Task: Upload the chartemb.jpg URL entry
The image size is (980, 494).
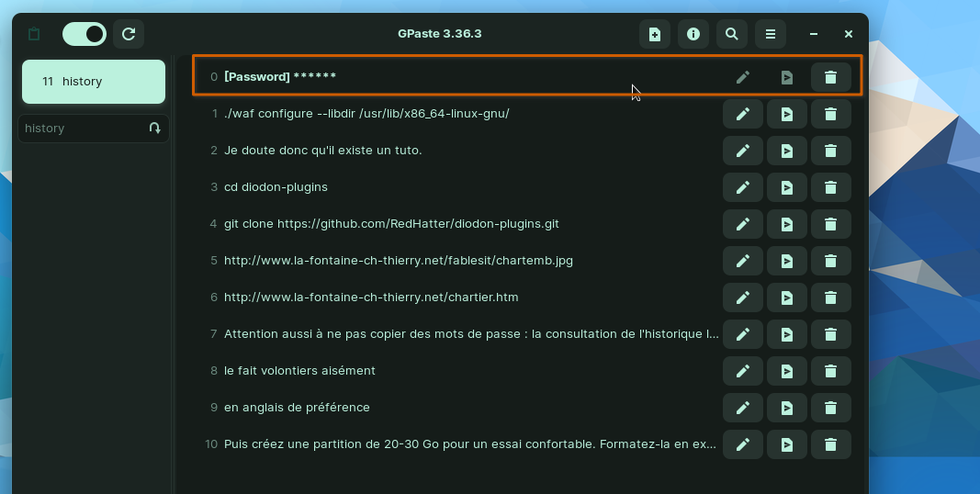Action: click(787, 261)
